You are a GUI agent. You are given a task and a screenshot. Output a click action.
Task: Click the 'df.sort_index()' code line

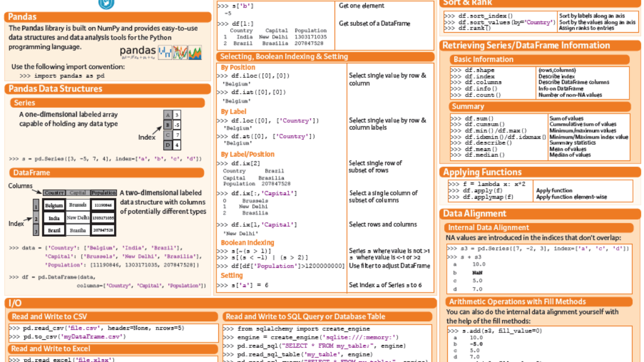pos(478,16)
